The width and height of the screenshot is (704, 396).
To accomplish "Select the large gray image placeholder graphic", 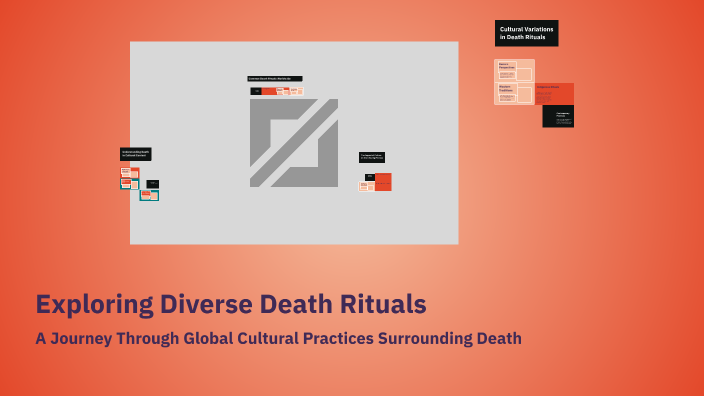I will [x=294, y=143].
